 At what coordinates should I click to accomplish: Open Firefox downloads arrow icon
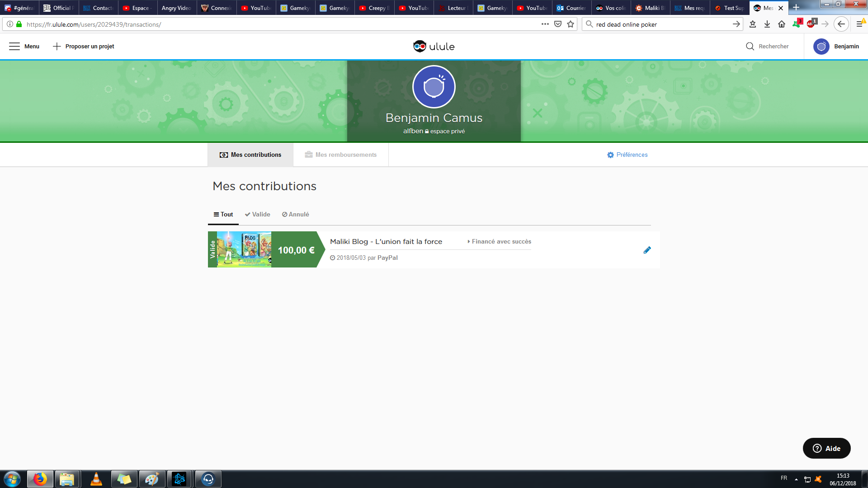pyautogui.click(x=767, y=24)
